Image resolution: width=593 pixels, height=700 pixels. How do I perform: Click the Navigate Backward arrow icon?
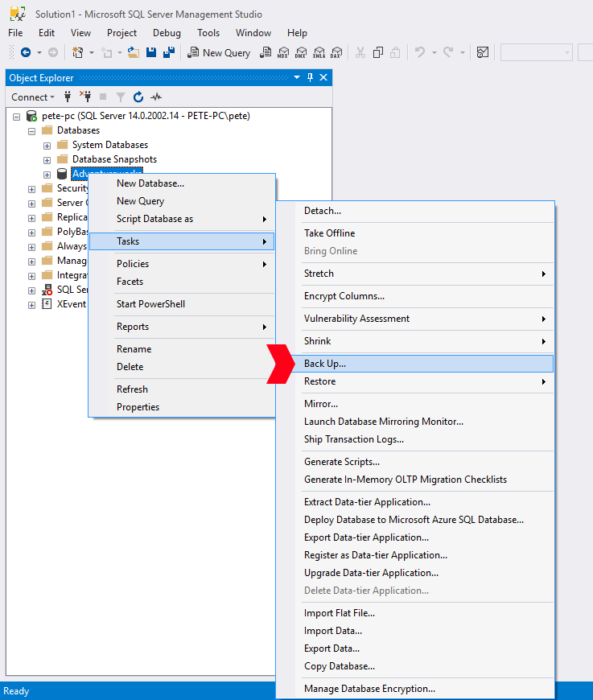click(26, 52)
